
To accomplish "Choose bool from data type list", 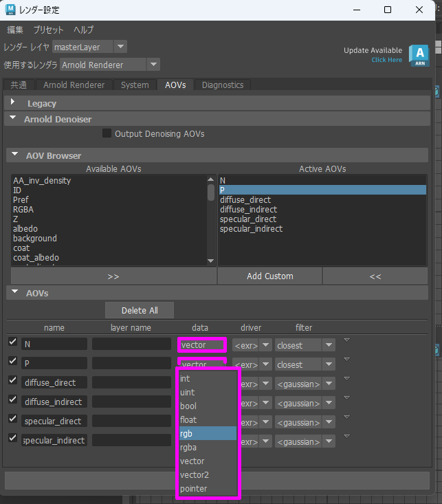I will [208, 406].
